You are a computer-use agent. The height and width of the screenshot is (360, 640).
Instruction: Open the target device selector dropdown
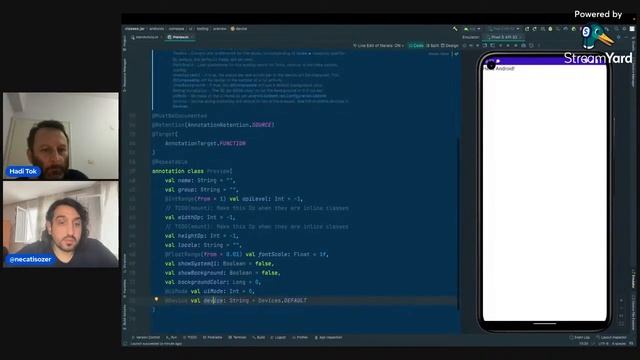click(x=504, y=29)
